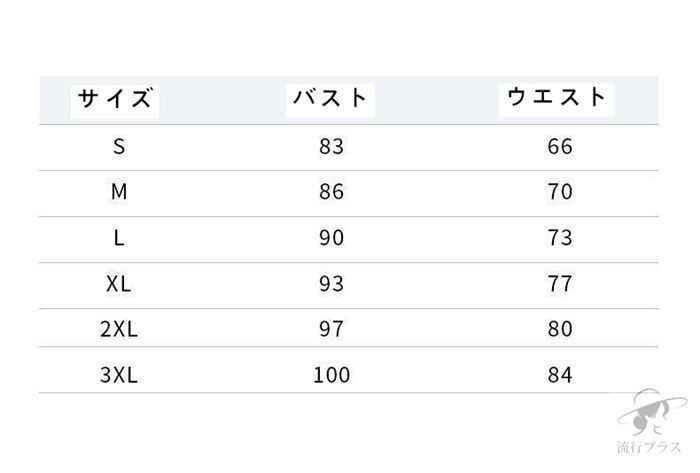The image size is (700, 473).
Task: Click the XL size row label
Action: [x=119, y=284]
